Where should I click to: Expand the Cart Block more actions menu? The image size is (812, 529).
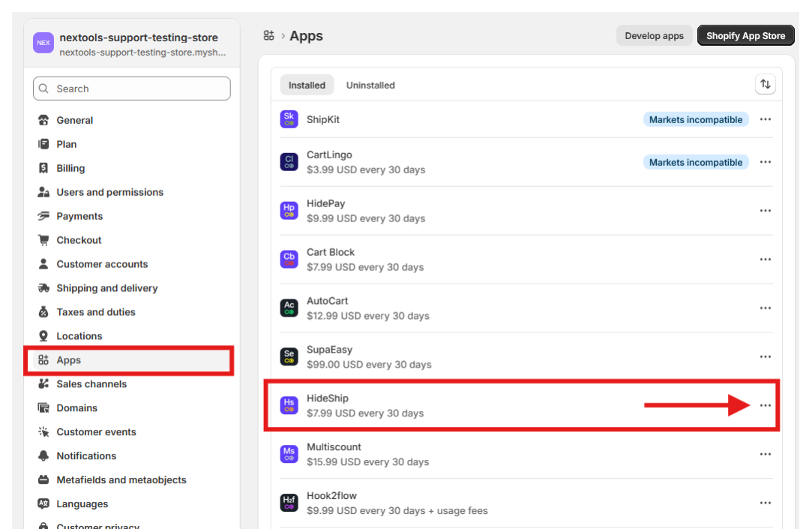coord(765,260)
